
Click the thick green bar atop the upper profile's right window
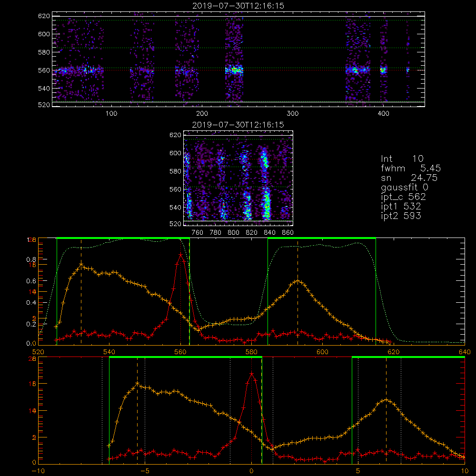pos(322,238)
